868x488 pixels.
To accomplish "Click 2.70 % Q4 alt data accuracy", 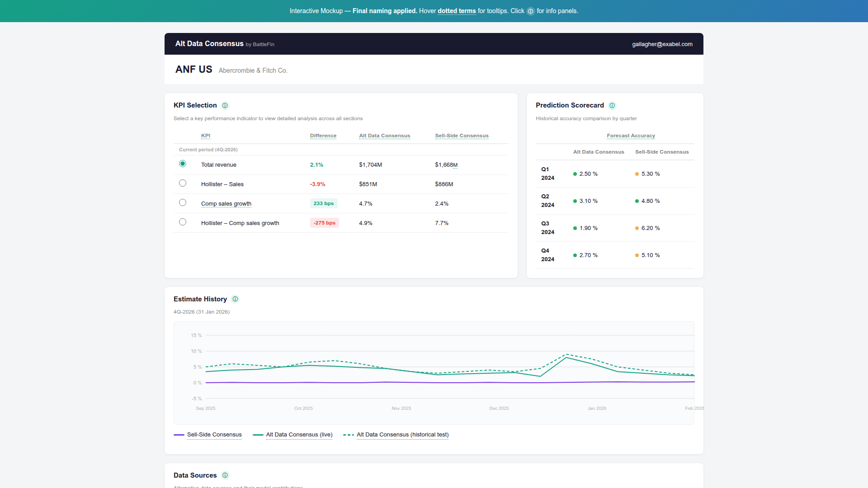I will coord(588,255).
